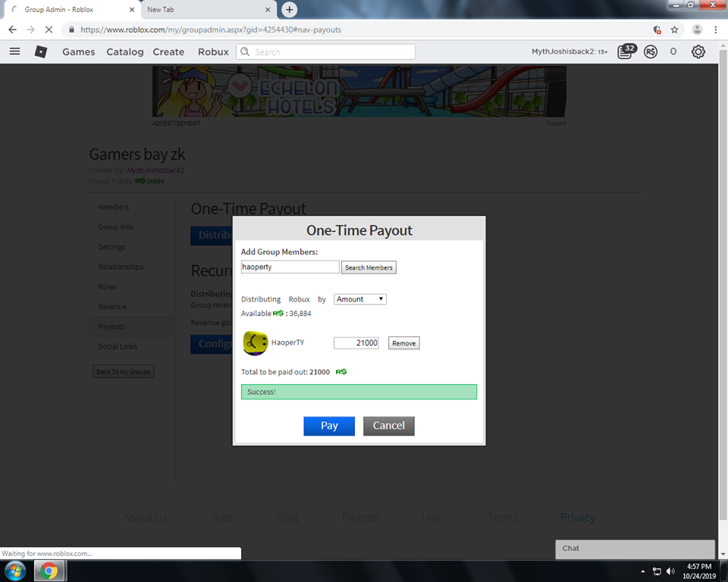Open the Members sidebar section
Screen dimensions: 728x582
tap(113, 207)
